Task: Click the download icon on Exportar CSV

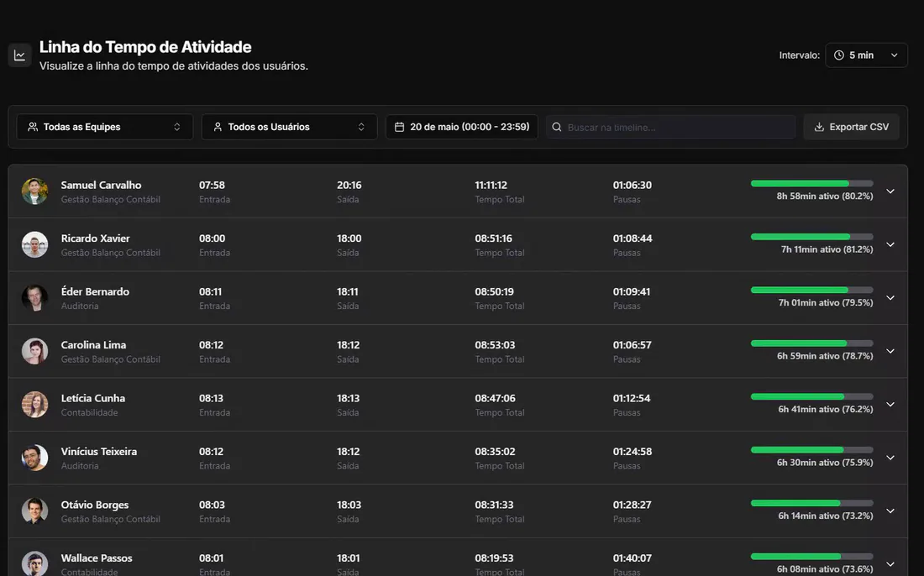Action: pos(819,127)
